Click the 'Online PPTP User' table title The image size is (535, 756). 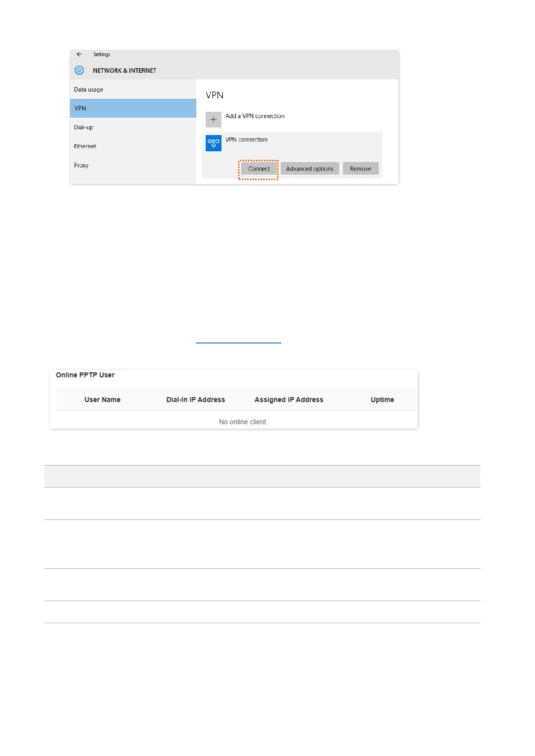click(85, 375)
